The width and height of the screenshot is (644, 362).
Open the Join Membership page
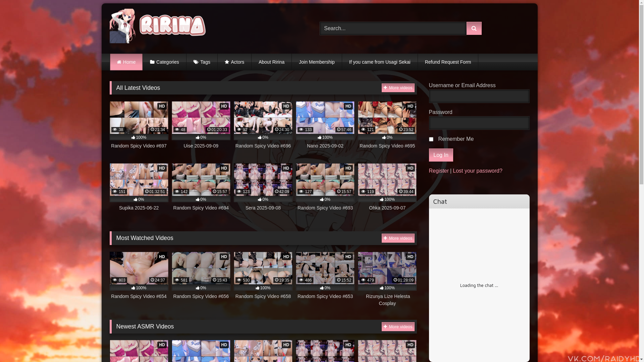pos(317,62)
